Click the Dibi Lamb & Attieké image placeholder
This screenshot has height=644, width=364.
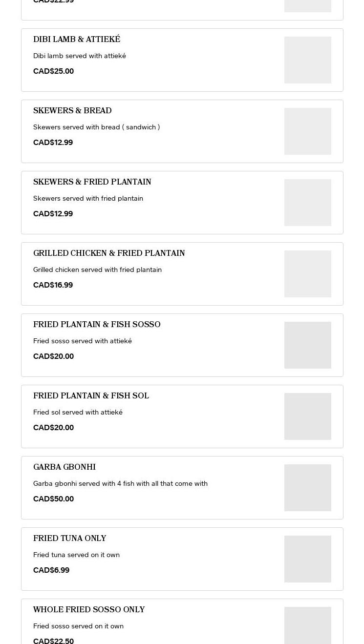[x=307, y=60]
